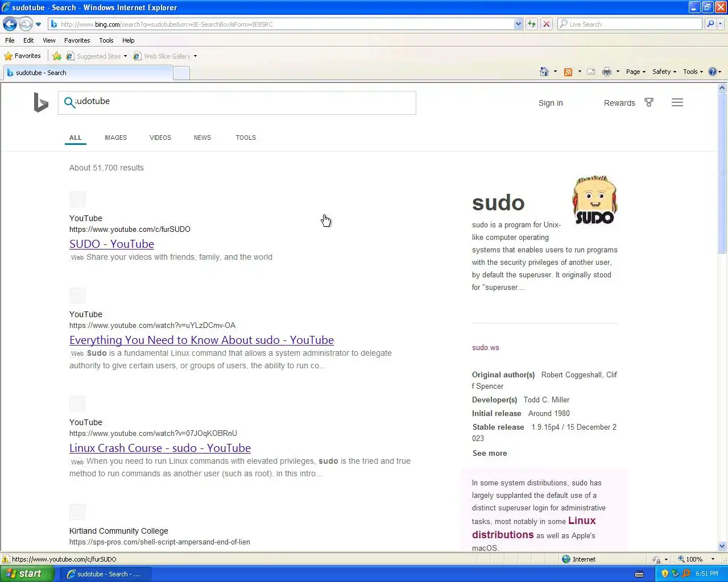Click the Live Search magnifier button
Screen dimensions: 728x582
coord(710,24)
